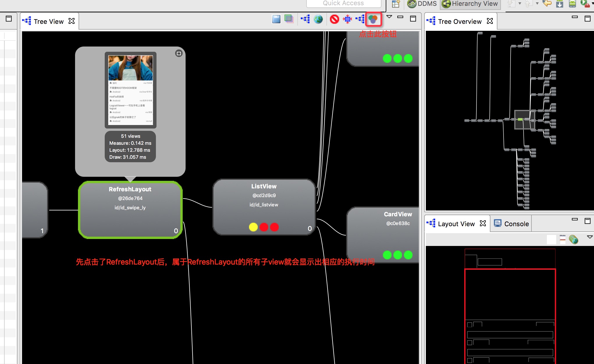Click the 'Layout: 12.788 ms' text
The image size is (594, 364).
click(130, 150)
